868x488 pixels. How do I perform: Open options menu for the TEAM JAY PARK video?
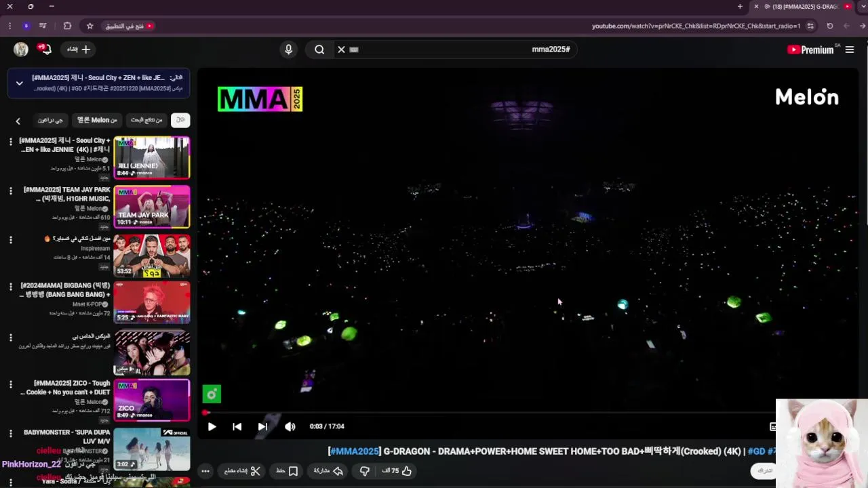(10, 191)
